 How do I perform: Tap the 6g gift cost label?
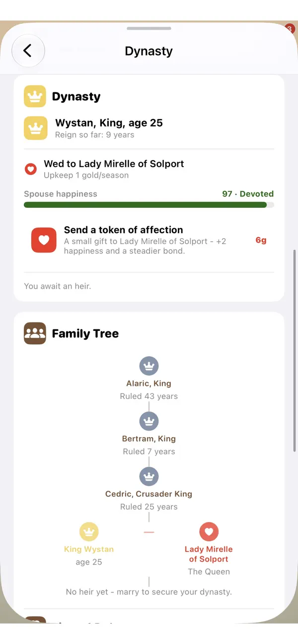tap(261, 240)
